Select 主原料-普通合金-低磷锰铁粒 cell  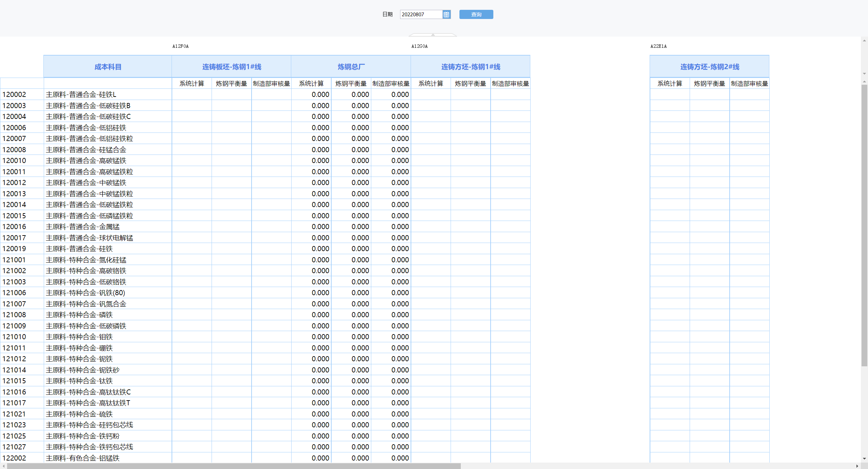pyautogui.click(x=108, y=216)
